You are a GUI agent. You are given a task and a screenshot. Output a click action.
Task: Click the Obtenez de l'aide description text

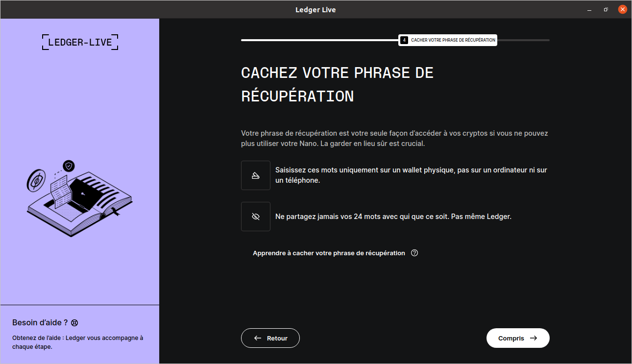coord(78,342)
